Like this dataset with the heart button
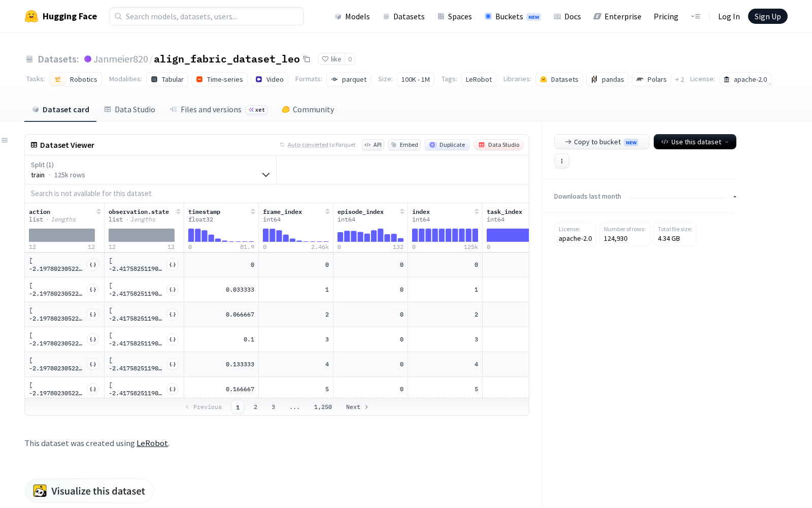The height and width of the screenshot is (508, 812). [x=331, y=59]
